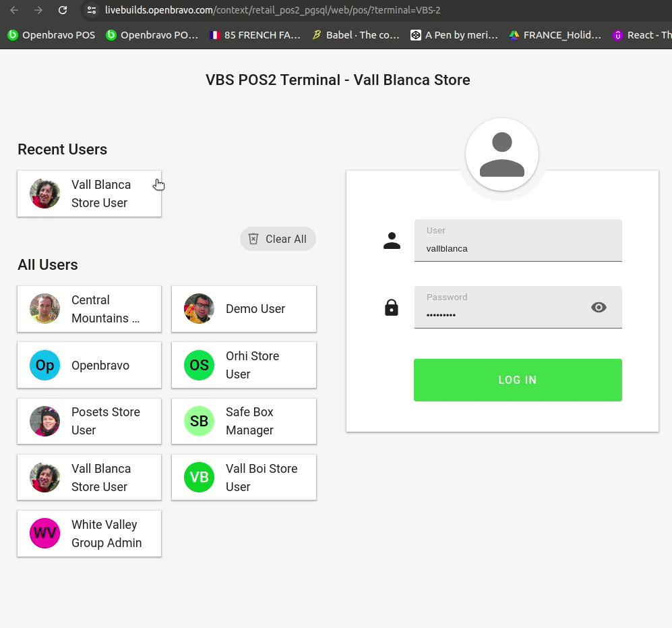Toggle password visibility with eye icon

[599, 308]
